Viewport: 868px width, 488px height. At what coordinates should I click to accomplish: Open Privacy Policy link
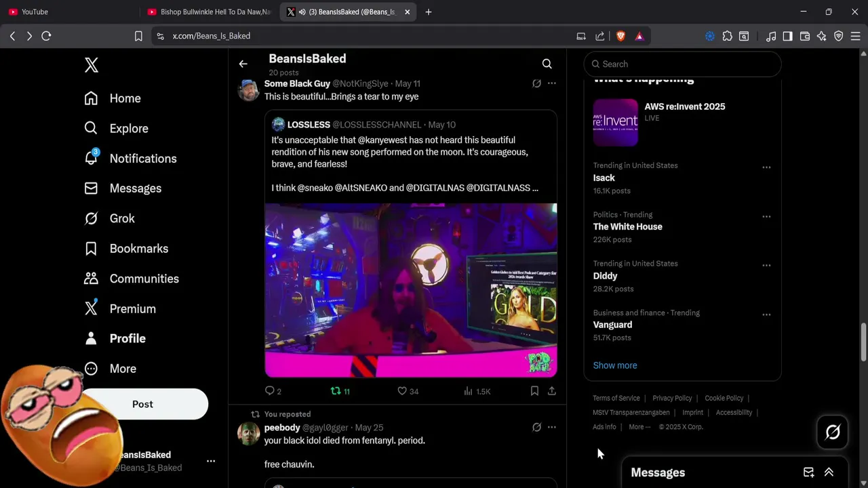672,398
